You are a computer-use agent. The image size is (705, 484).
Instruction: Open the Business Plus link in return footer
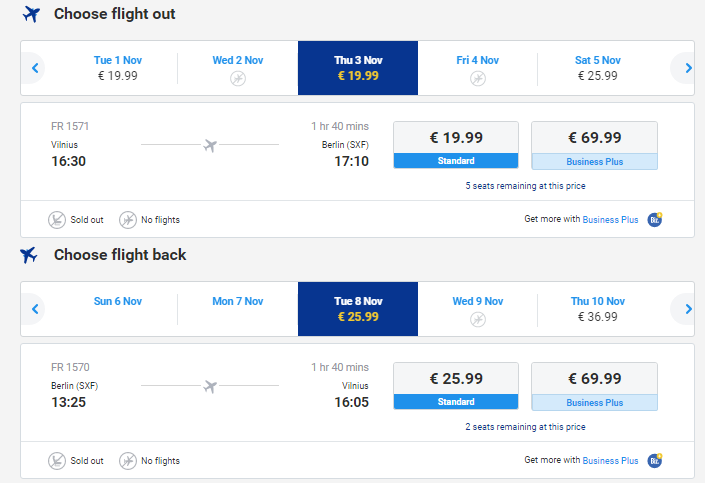pyautogui.click(x=610, y=461)
